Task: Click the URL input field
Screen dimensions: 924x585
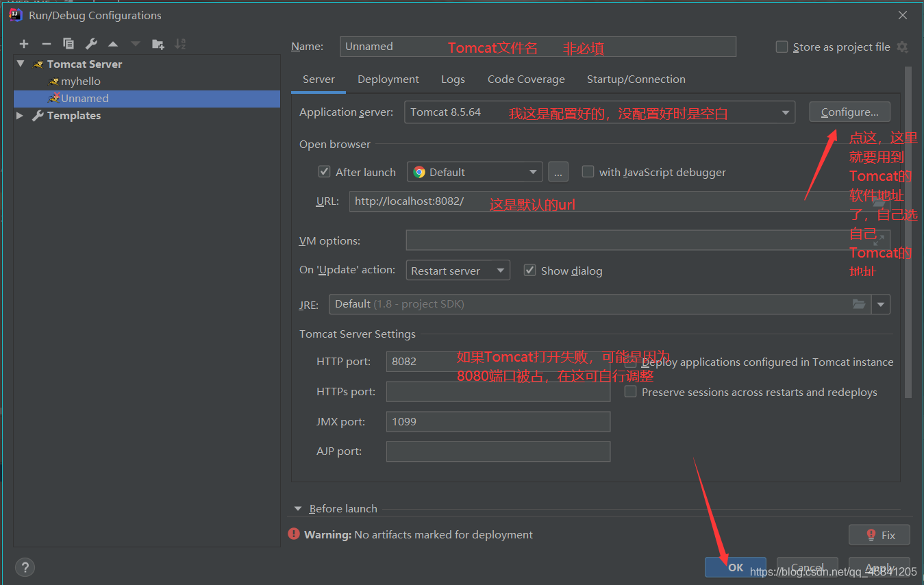Action: tap(619, 201)
